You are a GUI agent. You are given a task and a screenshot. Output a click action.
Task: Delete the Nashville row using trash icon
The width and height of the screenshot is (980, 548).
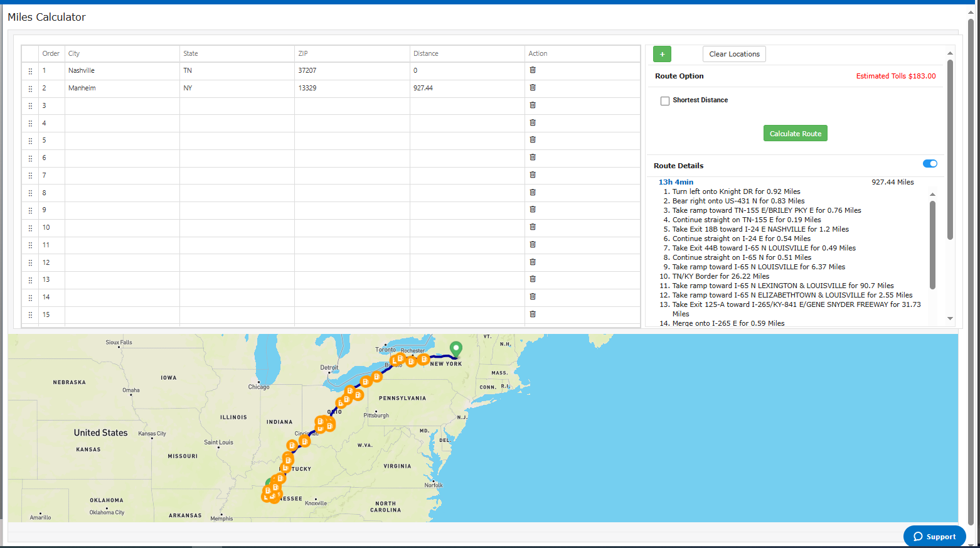pos(533,70)
